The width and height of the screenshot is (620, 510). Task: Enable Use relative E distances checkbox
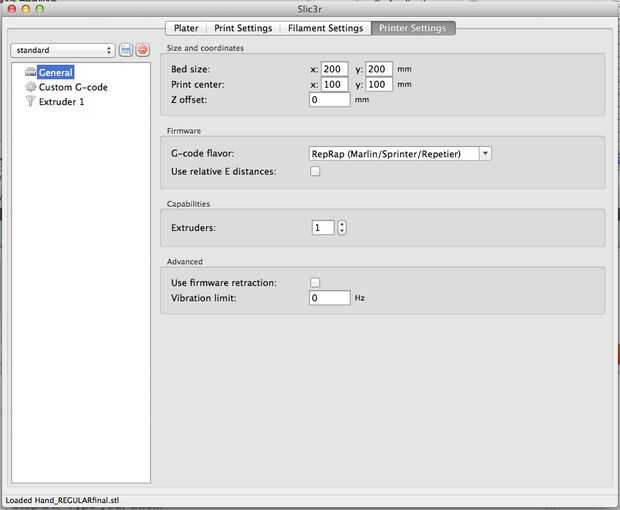[x=315, y=171]
